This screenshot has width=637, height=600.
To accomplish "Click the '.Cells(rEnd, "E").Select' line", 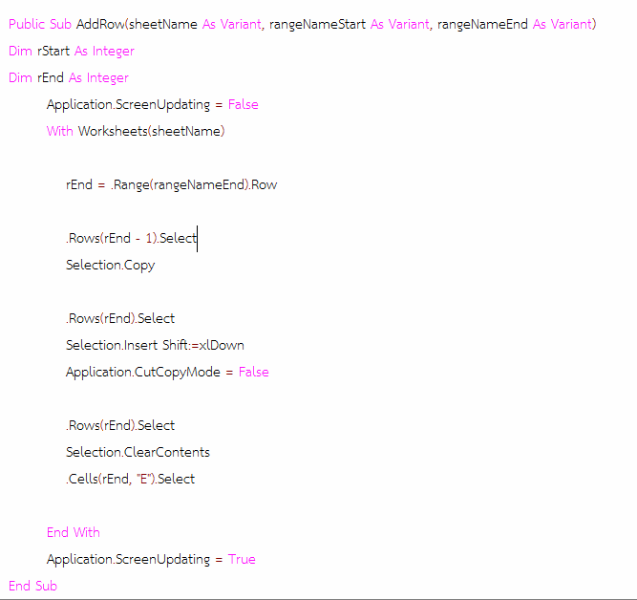I will click(130, 479).
